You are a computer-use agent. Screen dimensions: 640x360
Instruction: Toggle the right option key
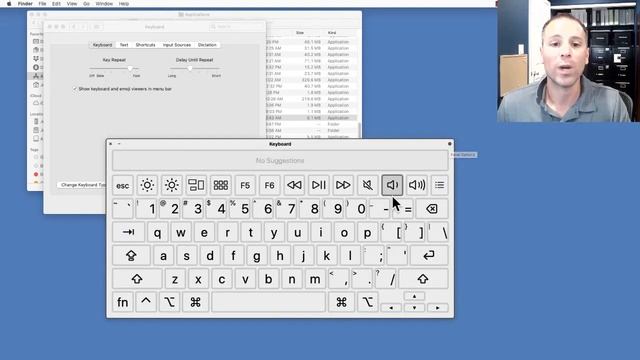click(367, 302)
